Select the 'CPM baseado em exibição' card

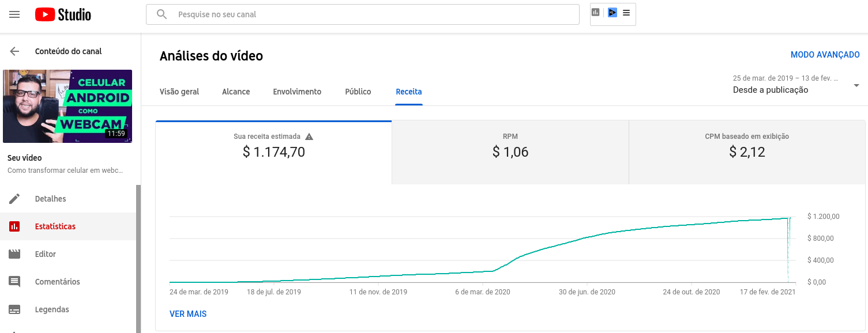(x=747, y=153)
